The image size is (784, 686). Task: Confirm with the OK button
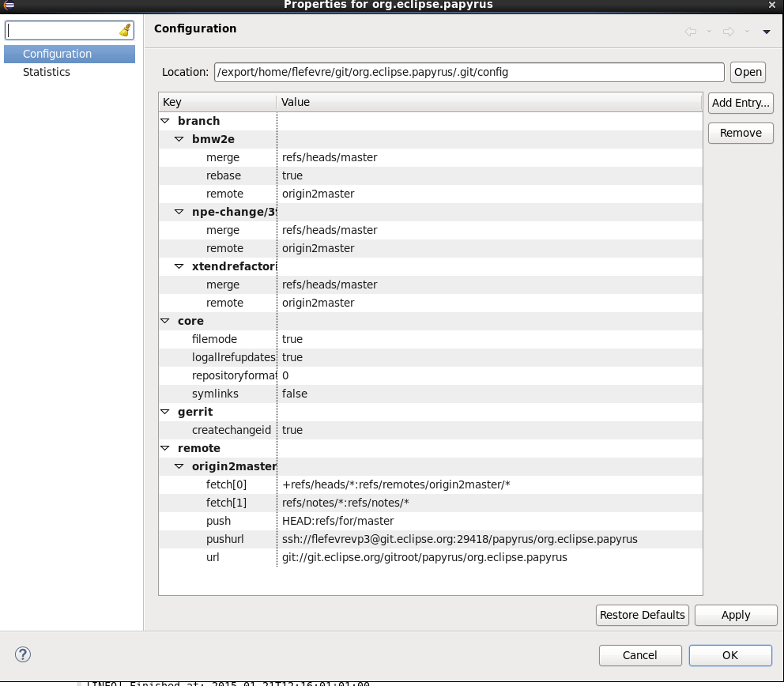(x=730, y=655)
